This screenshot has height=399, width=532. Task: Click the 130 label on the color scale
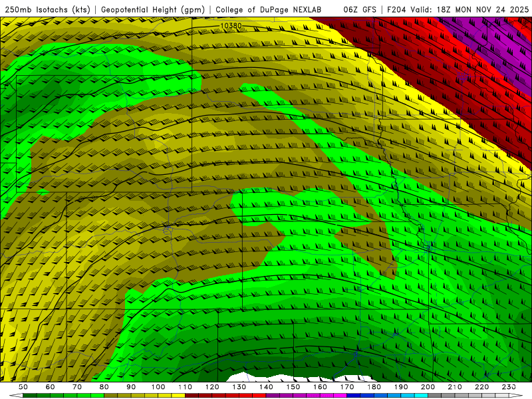[x=239, y=387]
